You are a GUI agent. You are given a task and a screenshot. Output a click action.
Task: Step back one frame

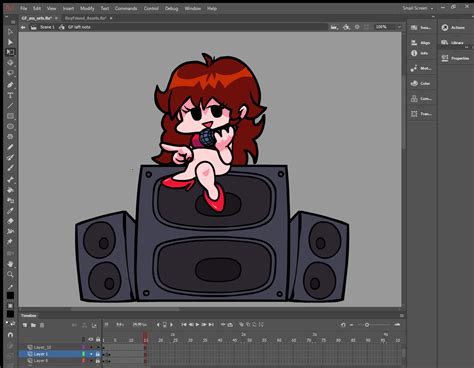click(x=191, y=325)
